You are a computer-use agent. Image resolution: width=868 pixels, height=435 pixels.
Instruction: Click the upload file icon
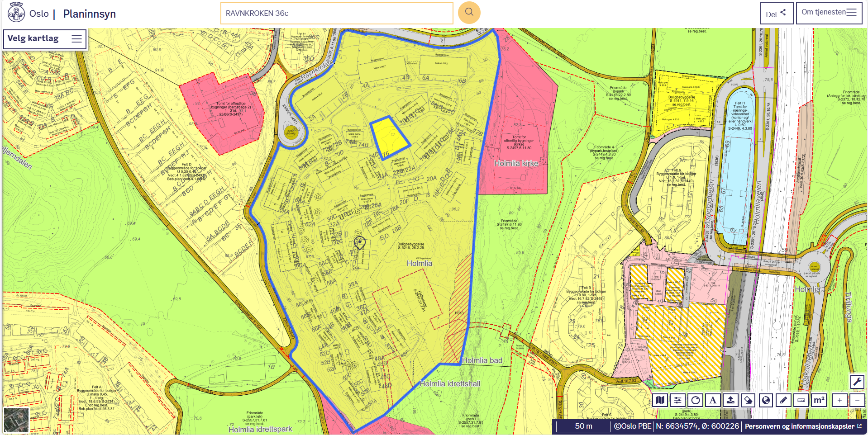click(730, 400)
